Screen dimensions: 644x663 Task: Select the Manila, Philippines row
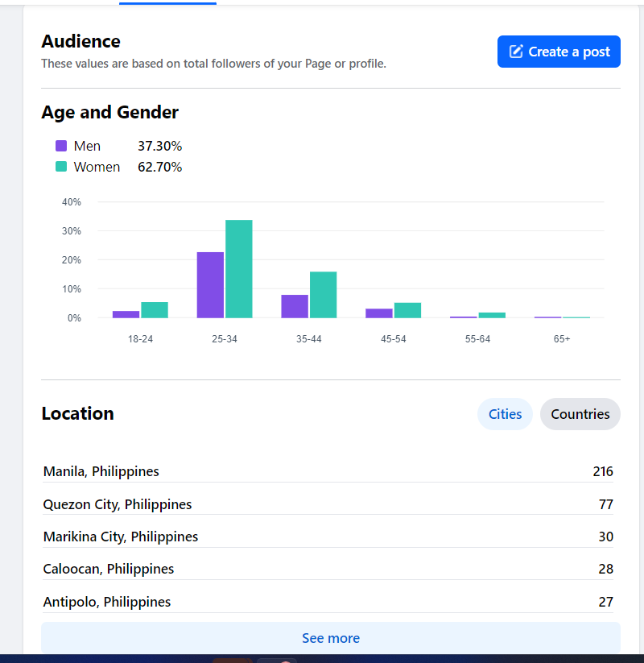tap(101, 471)
